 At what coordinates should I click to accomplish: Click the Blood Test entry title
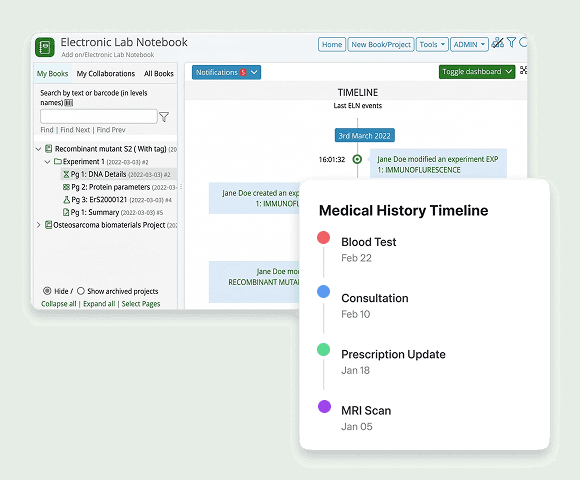(368, 242)
